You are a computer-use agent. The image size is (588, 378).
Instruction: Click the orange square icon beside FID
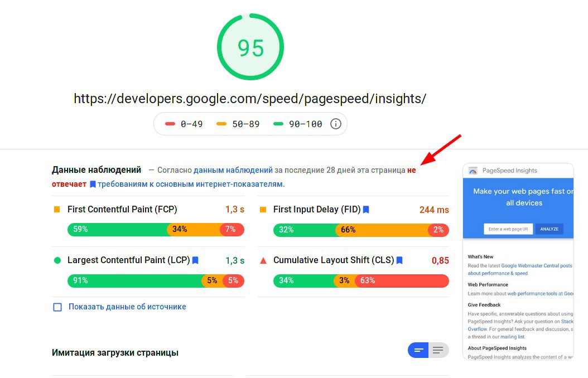pos(263,210)
